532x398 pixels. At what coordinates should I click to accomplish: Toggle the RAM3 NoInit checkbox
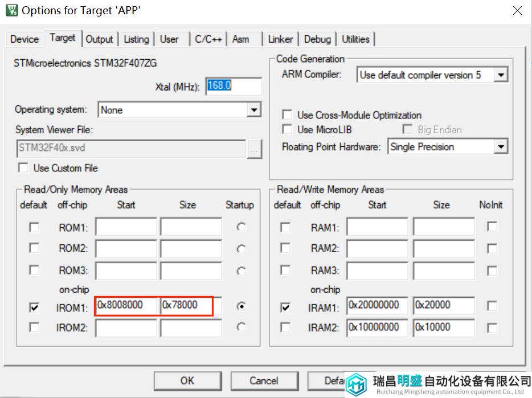(492, 271)
